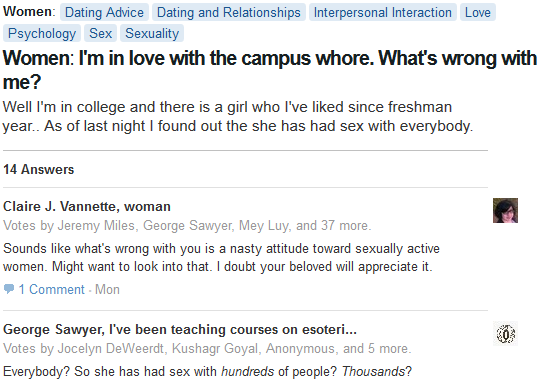Open Claire J. Vannette's profile photo
This screenshot has height=383, width=544.
505,211
